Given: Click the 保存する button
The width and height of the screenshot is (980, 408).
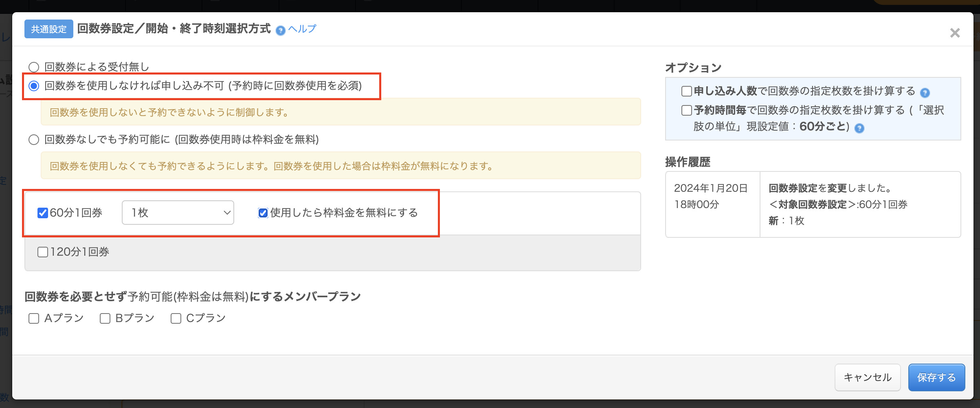Looking at the screenshot, I should point(936,377).
